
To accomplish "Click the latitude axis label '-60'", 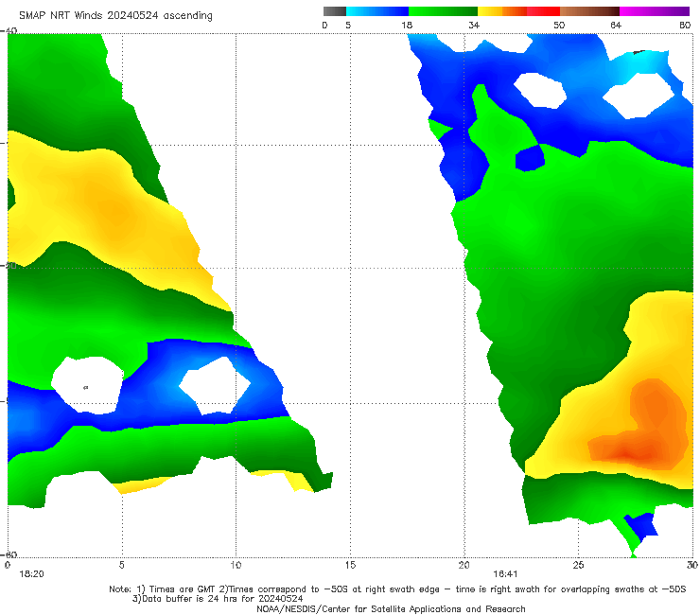I will pos(9,554).
